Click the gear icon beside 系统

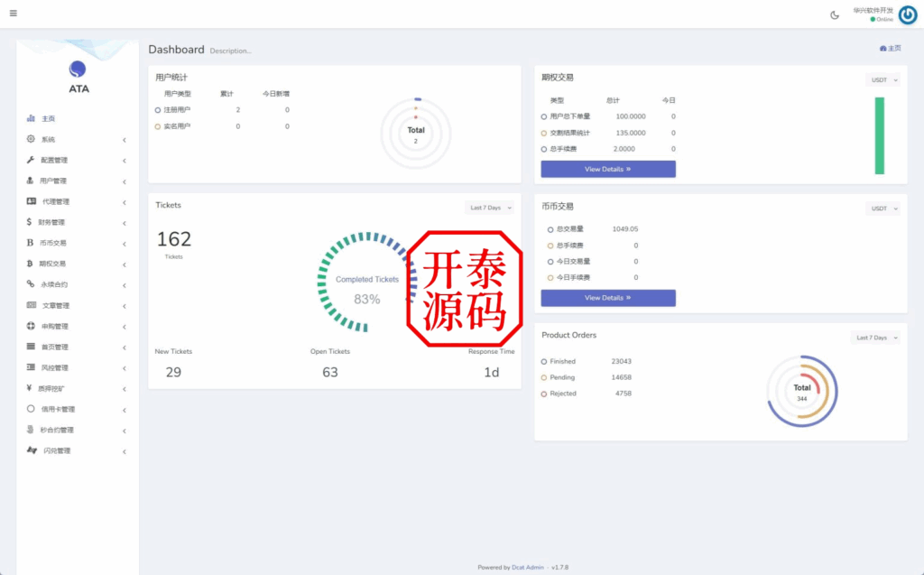point(31,139)
